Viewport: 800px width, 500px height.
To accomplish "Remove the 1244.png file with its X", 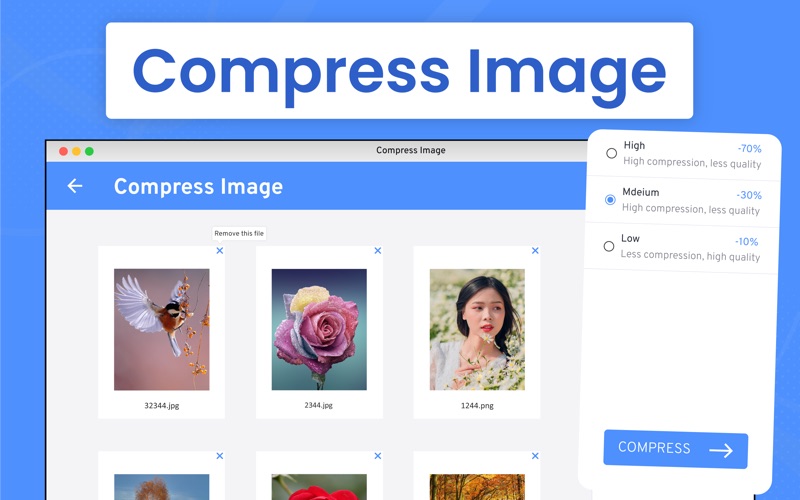I will point(535,251).
